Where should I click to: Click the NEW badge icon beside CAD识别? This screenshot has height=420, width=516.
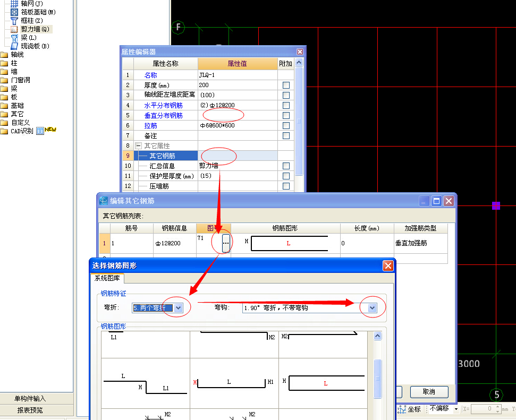click(50, 130)
